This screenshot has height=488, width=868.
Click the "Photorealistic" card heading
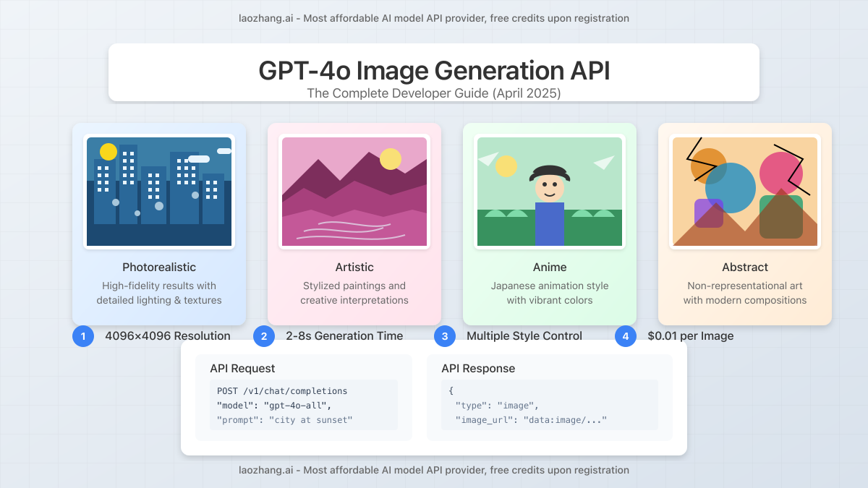[x=159, y=267]
